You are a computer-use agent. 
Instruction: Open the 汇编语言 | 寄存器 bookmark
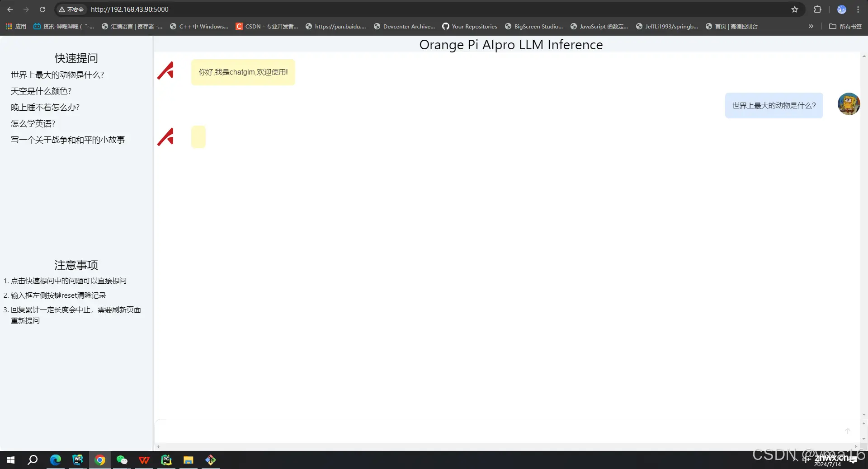[132, 26]
